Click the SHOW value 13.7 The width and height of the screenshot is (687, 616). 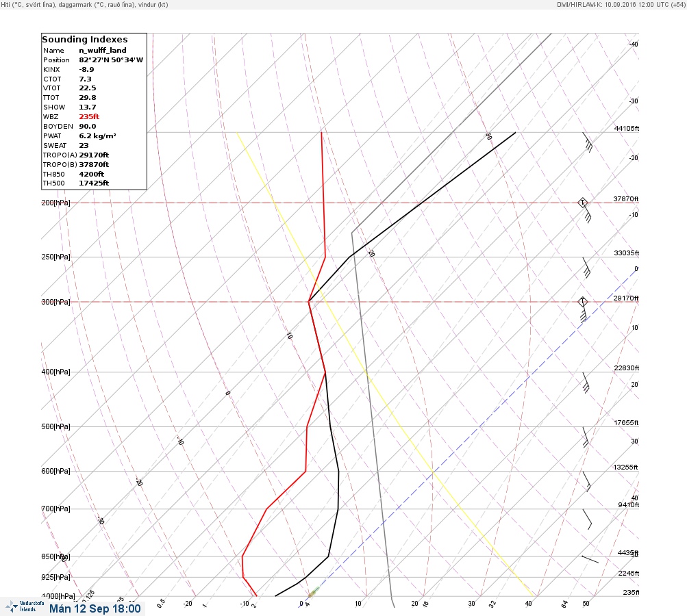(x=87, y=107)
